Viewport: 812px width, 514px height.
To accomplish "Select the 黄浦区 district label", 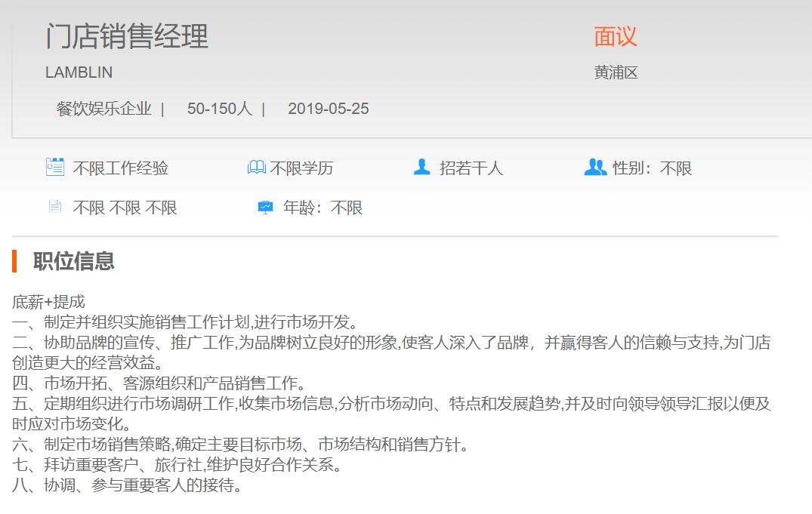I will coord(616,72).
